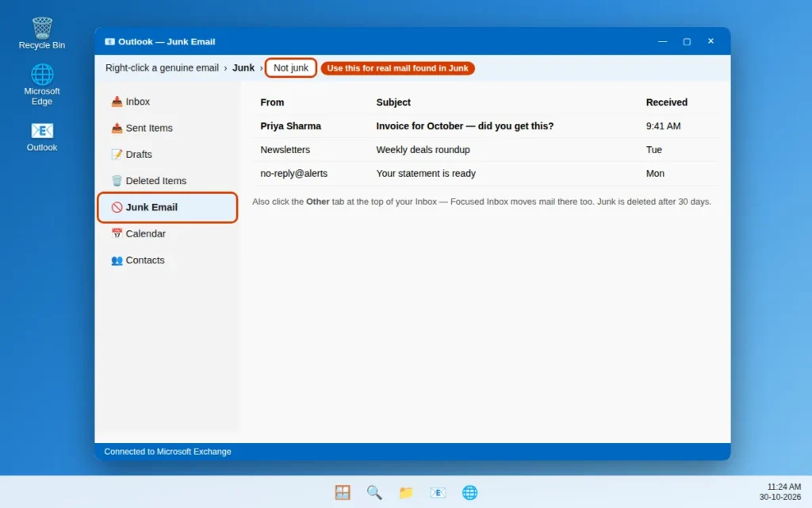Maximize the Outlook window
The height and width of the screenshot is (508, 812).
click(687, 41)
